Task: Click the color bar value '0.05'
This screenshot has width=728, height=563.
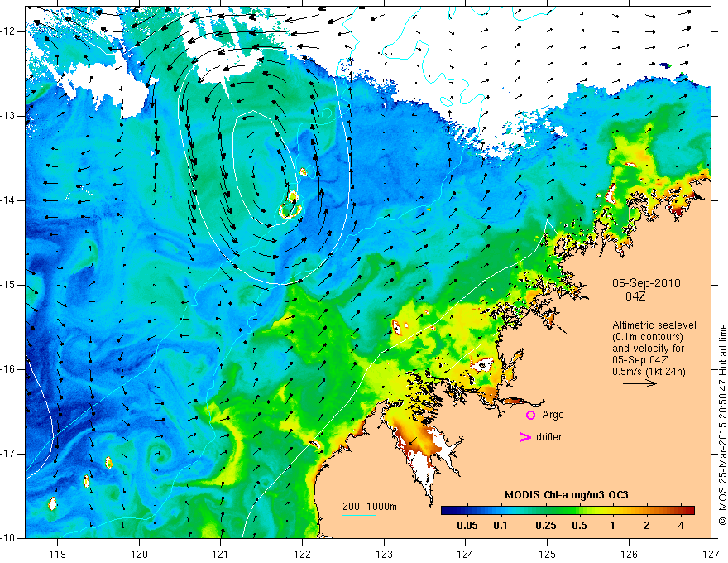Action: pos(467,526)
